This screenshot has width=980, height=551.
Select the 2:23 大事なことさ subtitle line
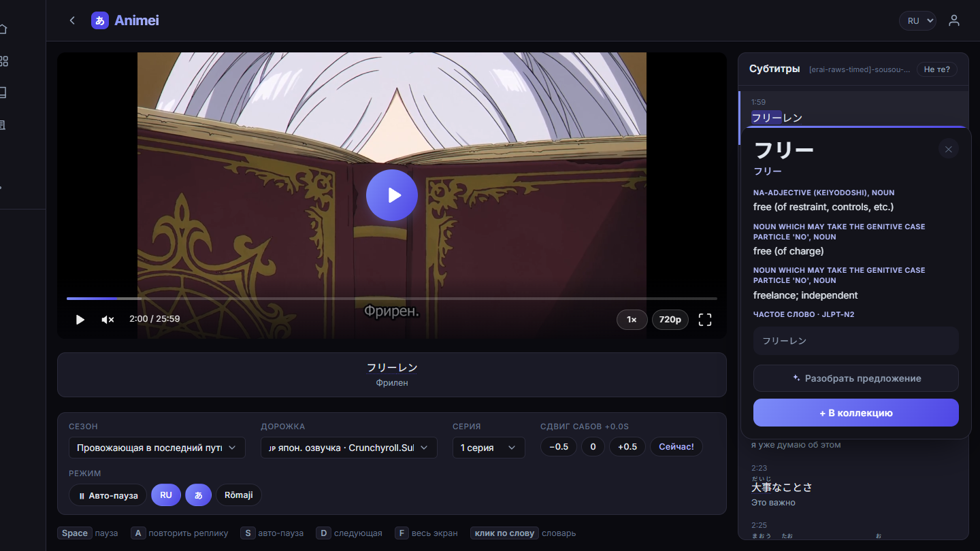[x=782, y=487]
